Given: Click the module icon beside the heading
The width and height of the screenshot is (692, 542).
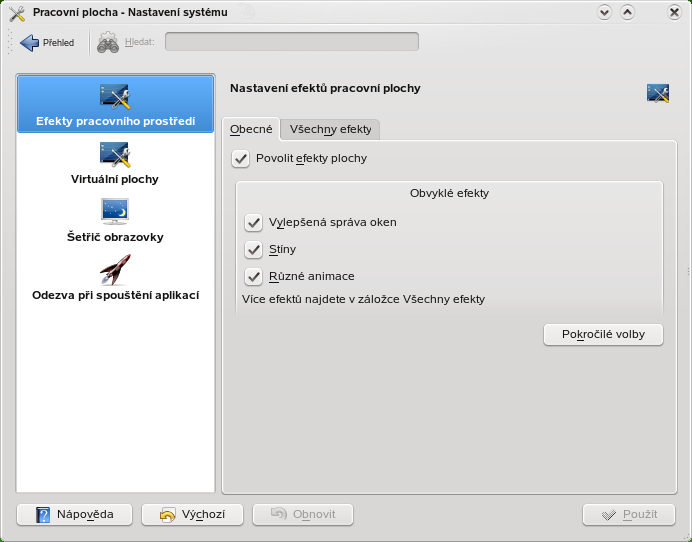Looking at the screenshot, I should 658,94.
